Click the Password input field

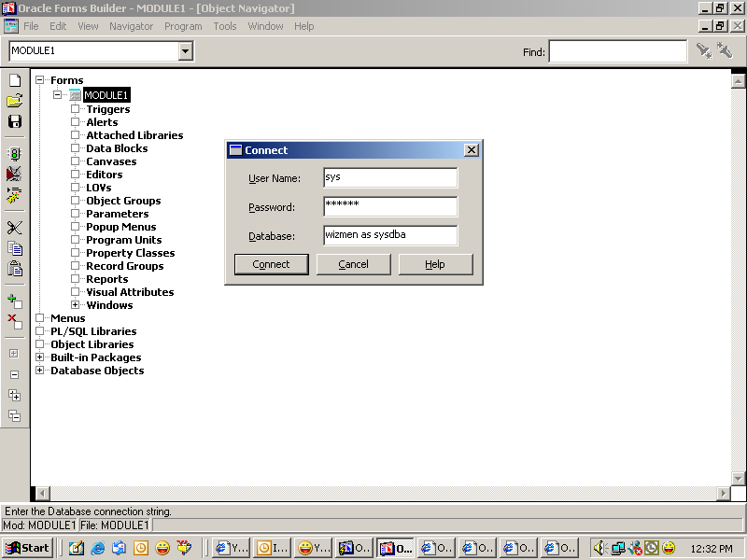pyautogui.click(x=390, y=206)
